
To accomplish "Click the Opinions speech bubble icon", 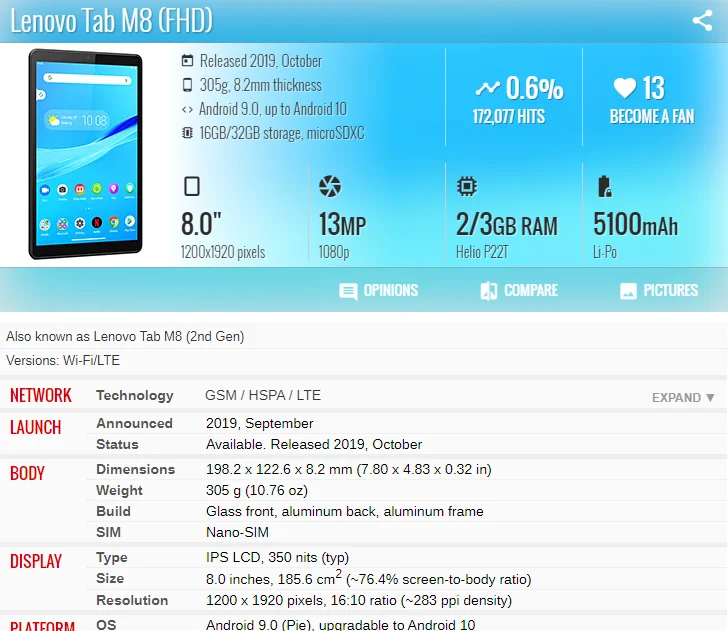I will pos(348,291).
